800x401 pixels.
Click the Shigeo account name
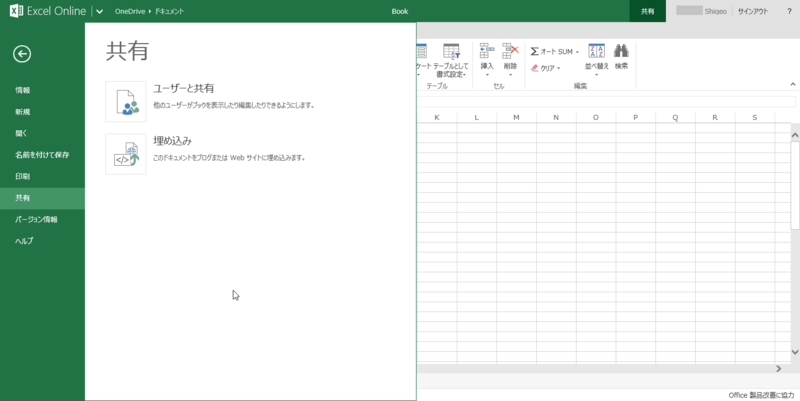click(715, 11)
